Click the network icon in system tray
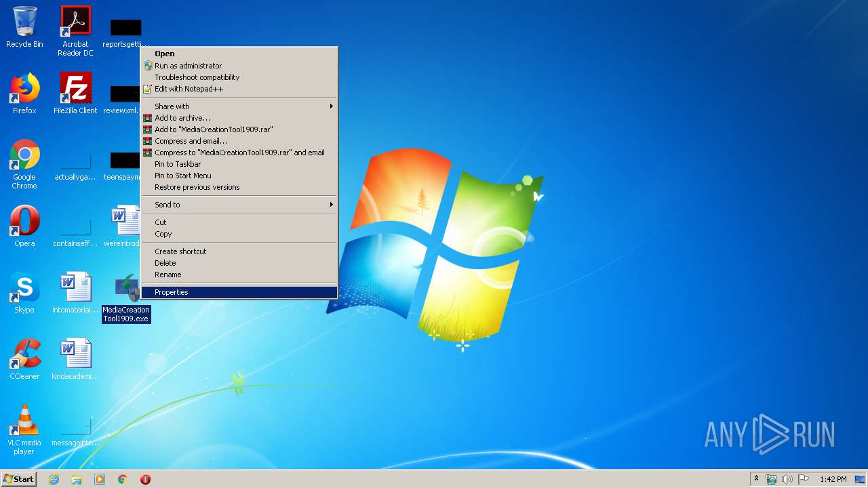868x488 pixels. coord(771,479)
